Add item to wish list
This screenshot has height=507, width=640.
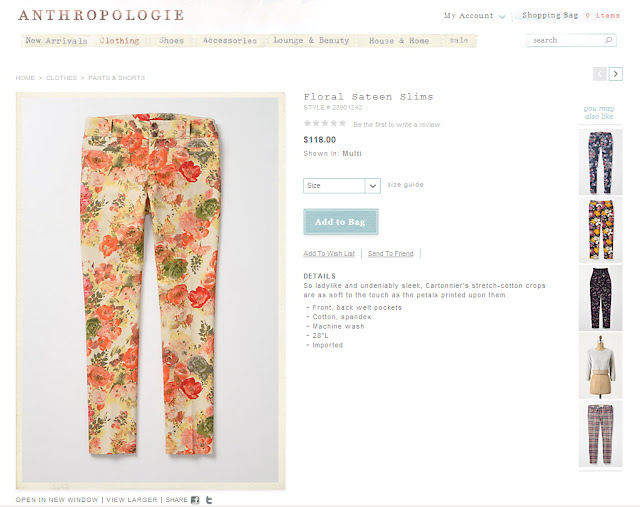329,254
